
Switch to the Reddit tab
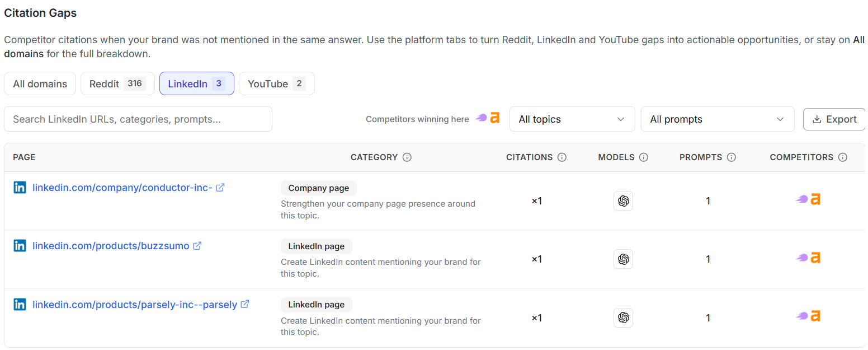(117, 84)
